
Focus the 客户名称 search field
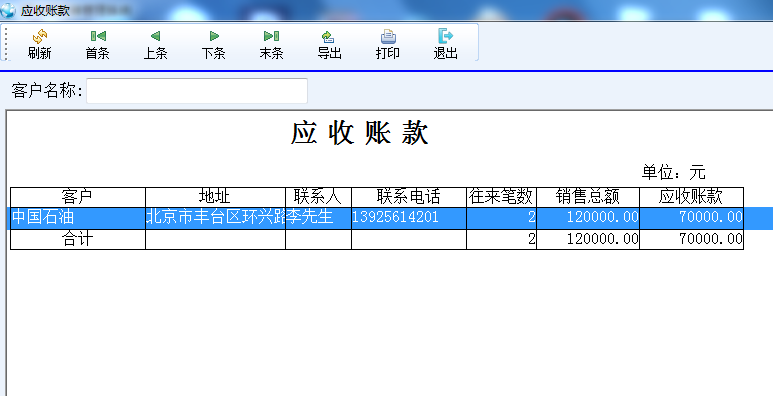(x=197, y=91)
